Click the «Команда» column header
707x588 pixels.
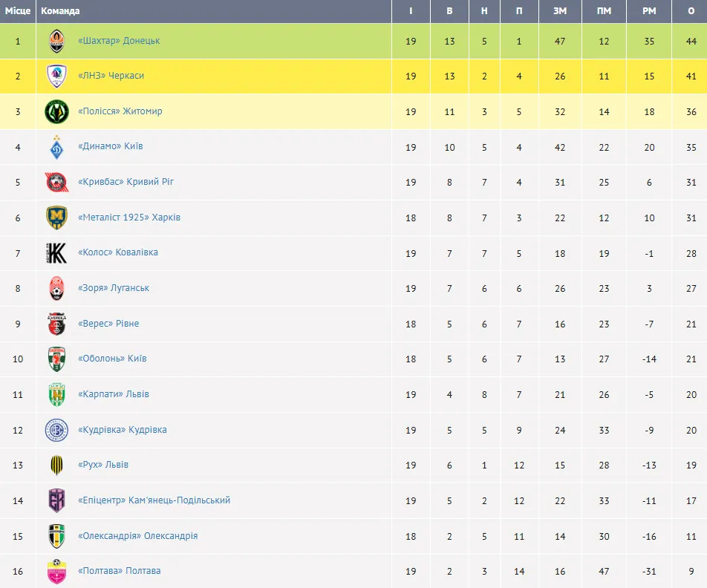pos(61,11)
